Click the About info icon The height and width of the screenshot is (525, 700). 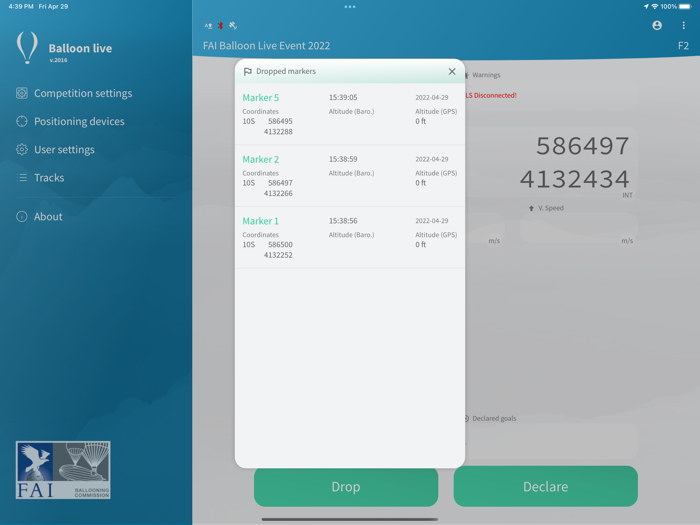[x=21, y=217]
